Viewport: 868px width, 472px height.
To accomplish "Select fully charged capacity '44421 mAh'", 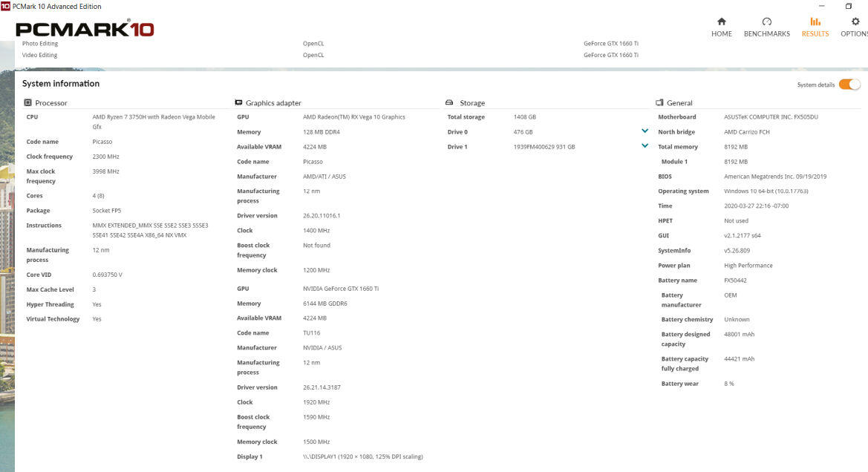I will pyautogui.click(x=740, y=359).
